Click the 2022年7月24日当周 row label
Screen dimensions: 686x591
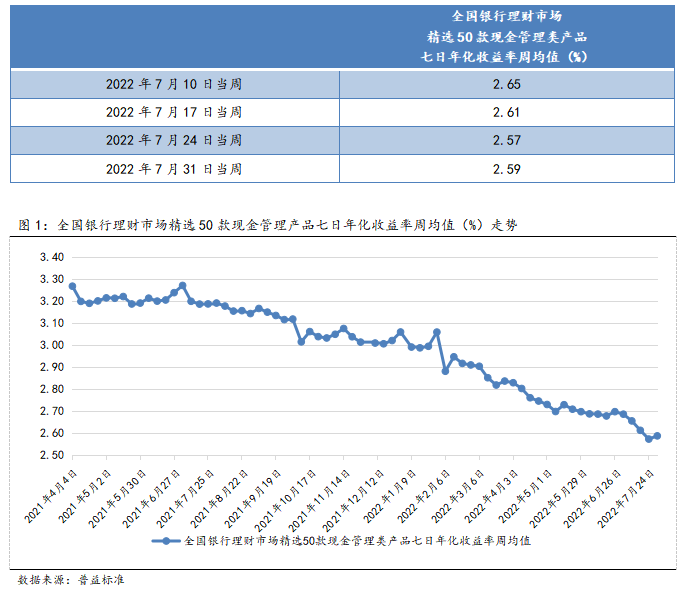(x=174, y=140)
